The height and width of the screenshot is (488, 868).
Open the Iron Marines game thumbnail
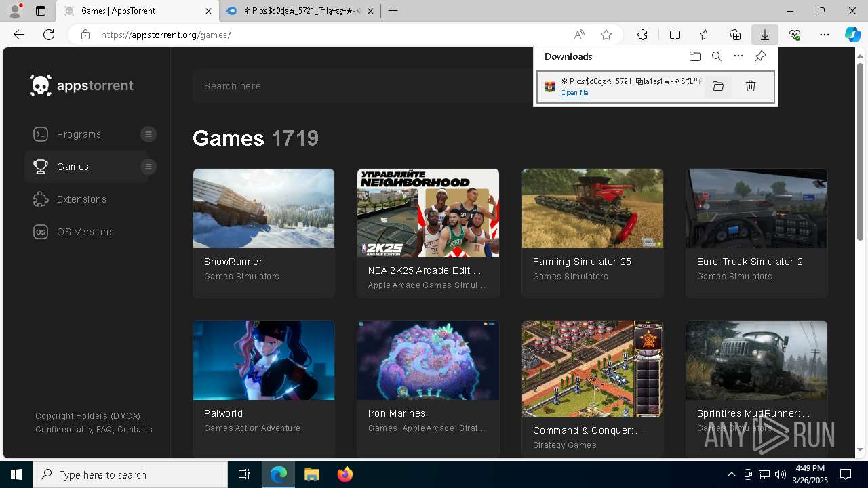(428, 360)
